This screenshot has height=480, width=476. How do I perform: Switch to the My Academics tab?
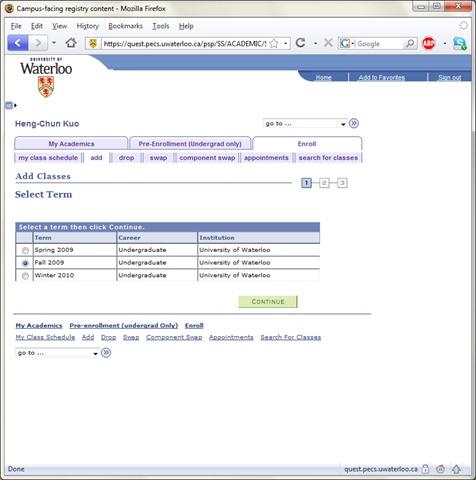[x=71, y=144]
